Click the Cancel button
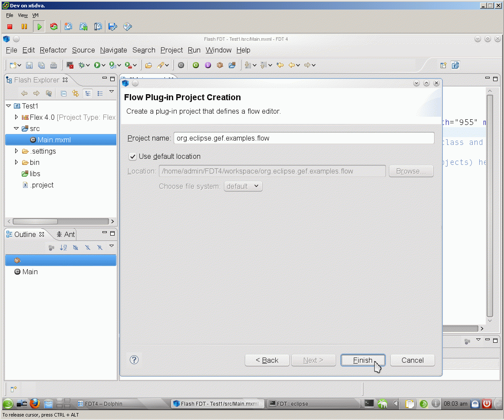 coord(412,360)
